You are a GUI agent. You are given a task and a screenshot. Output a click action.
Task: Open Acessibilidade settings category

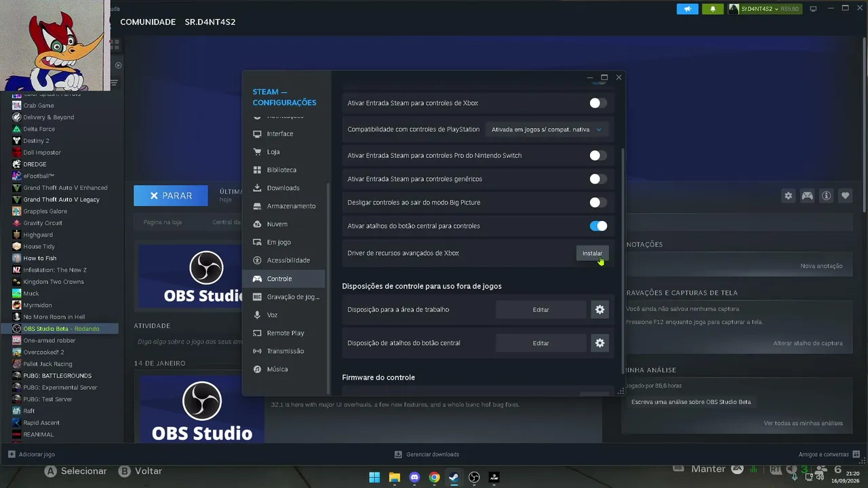(285, 260)
